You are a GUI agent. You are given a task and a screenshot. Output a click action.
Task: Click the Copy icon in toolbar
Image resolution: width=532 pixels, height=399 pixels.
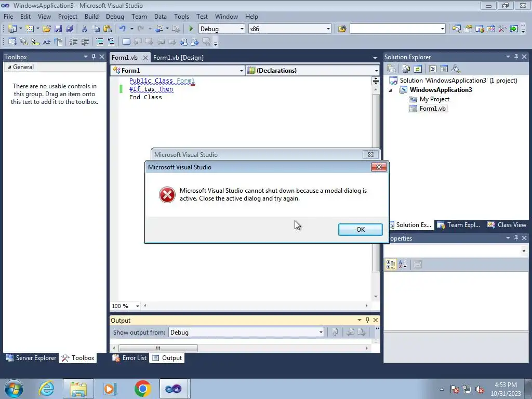pyautogui.click(x=96, y=29)
